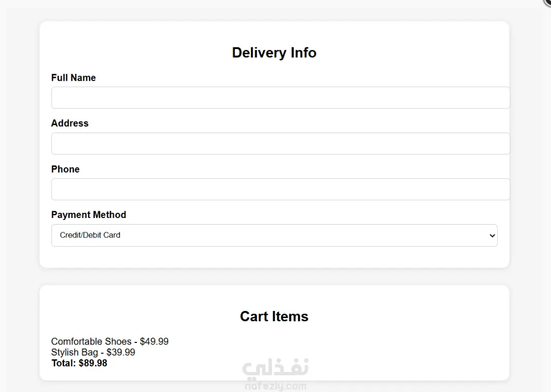Screen dimensions: 551x392
Task: Click the nafezly.com watermark text
Action: (x=276, y=386)
